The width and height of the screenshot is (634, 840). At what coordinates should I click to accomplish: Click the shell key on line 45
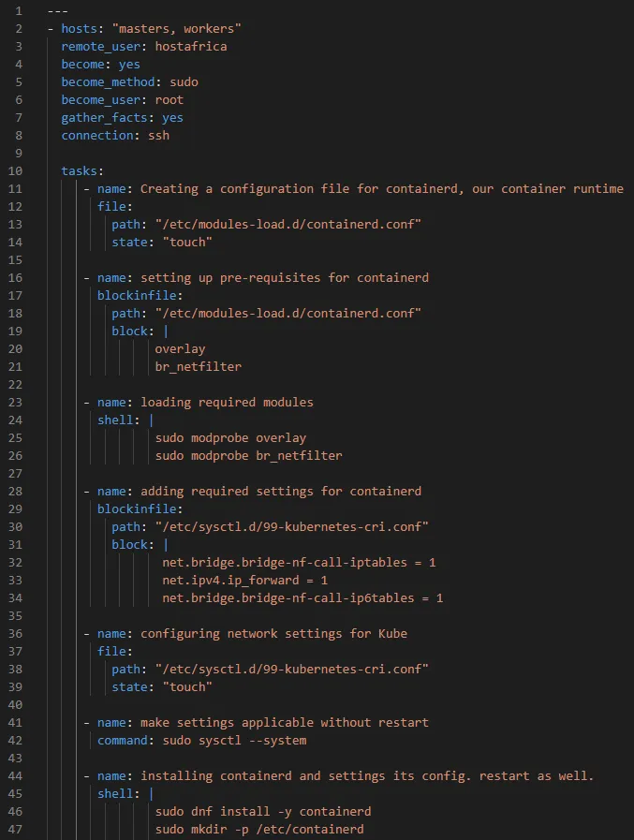(x=115, y=793)
